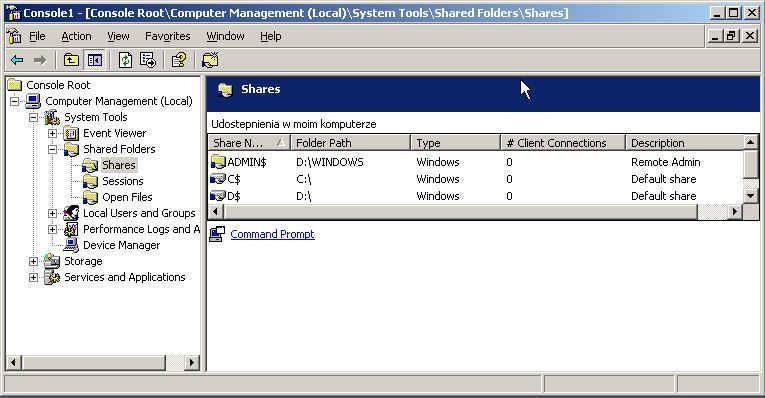Sort by # Client Connections column header
765x398 pixels.
click(x=563, y=143)
